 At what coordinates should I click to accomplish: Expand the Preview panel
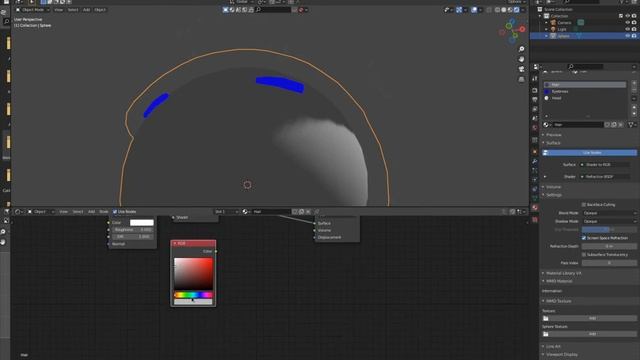pos(553,135)
